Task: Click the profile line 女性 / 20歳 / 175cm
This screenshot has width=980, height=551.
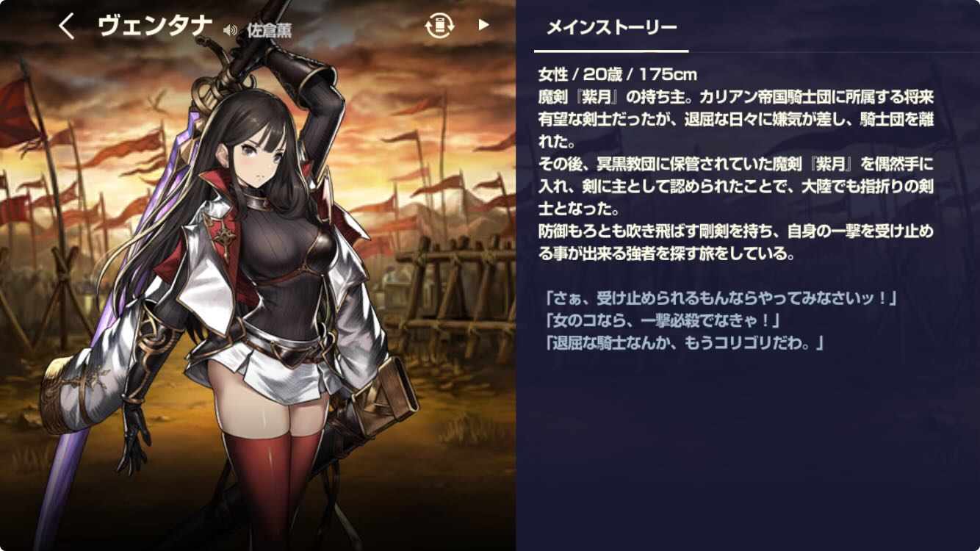Action: point(618,74)
